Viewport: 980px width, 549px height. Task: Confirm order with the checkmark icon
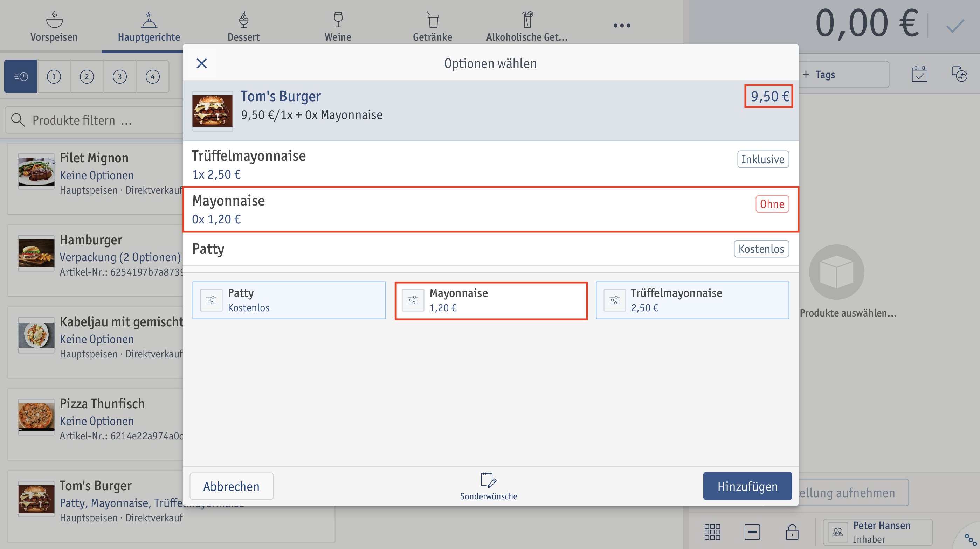coord(955,26)
